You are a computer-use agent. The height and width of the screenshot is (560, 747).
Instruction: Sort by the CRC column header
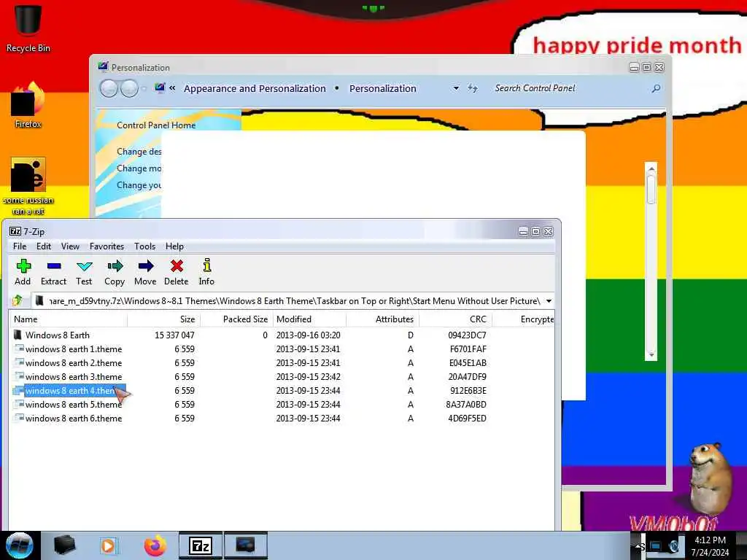[x=455, y=319]
